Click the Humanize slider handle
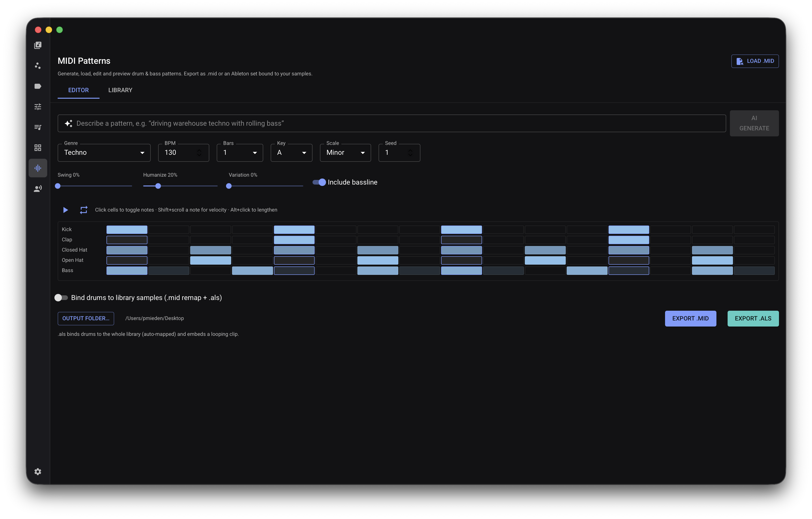The width and height of the screenshot is (812, 519). point(158,186)
